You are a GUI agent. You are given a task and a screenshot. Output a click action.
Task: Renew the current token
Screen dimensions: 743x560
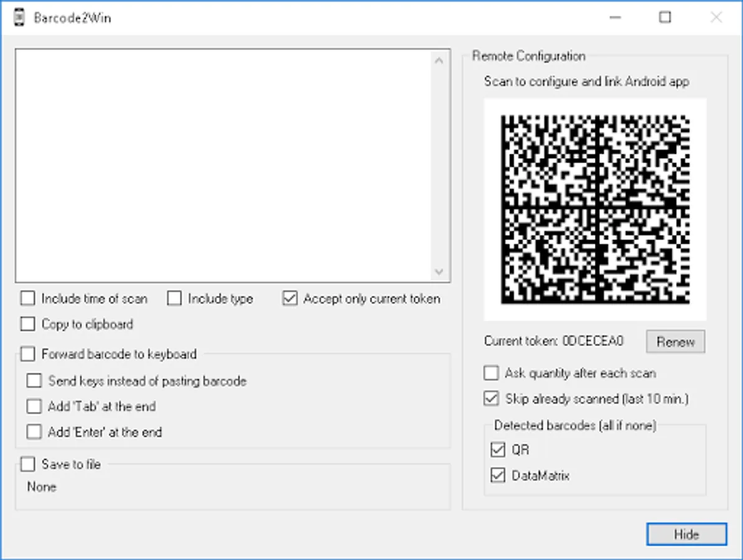676,342
